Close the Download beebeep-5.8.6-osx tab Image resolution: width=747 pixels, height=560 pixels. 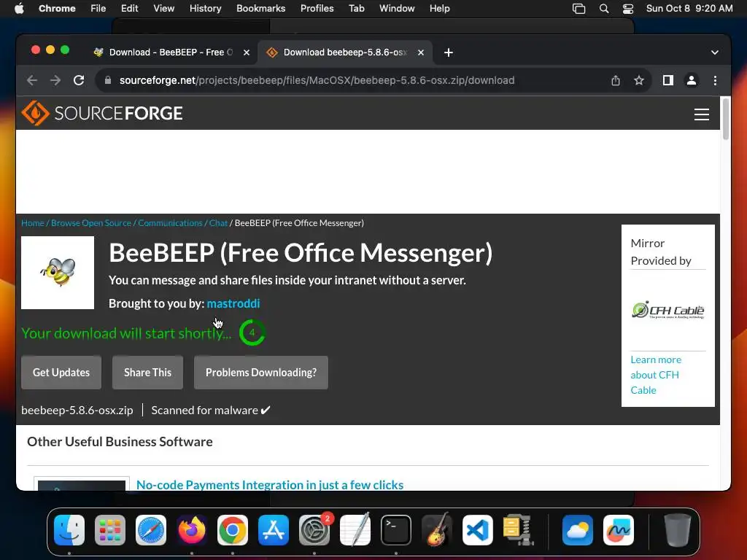click(x=421, y=52)
